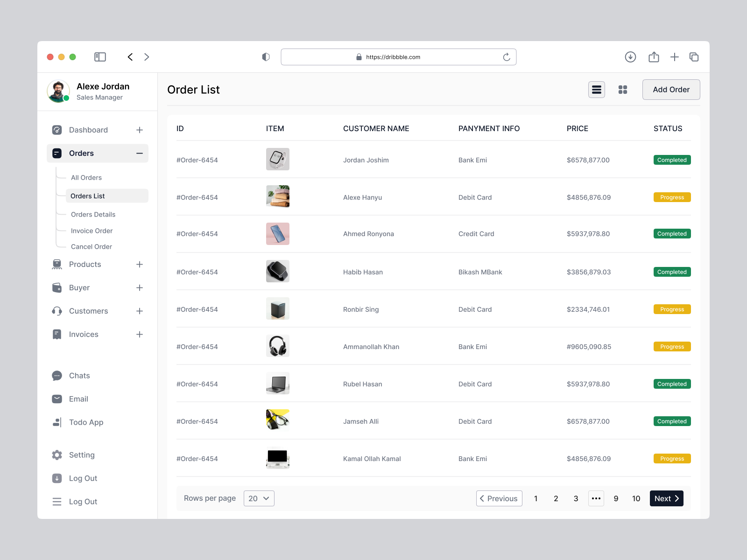
Task: Go back with browser back arrow
Action: [x=130, y=57]
